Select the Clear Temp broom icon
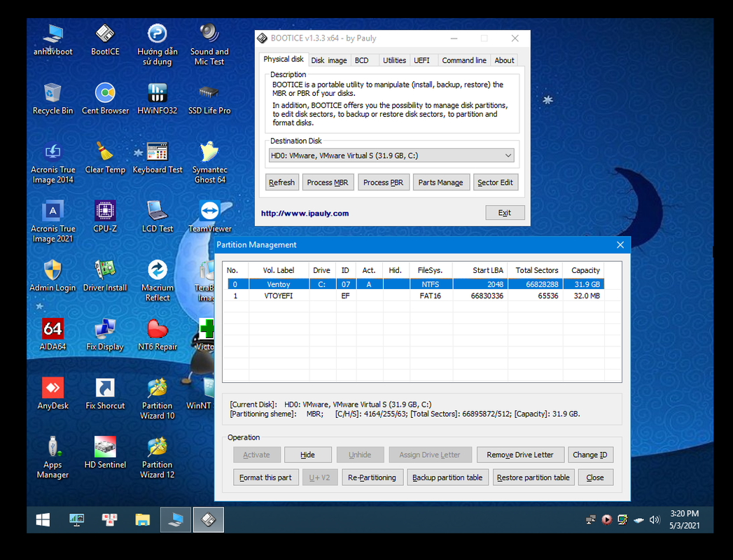 (x=105, y=158)
